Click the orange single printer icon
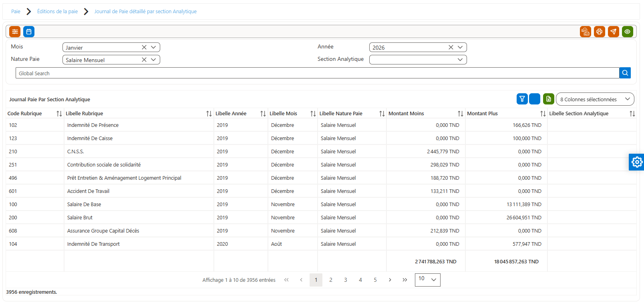The height and width of the screenshot is (307, 644). (600, 32)
